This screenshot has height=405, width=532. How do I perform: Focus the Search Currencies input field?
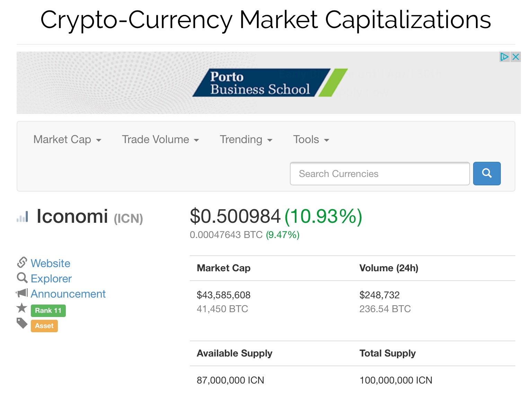[380, 174]
